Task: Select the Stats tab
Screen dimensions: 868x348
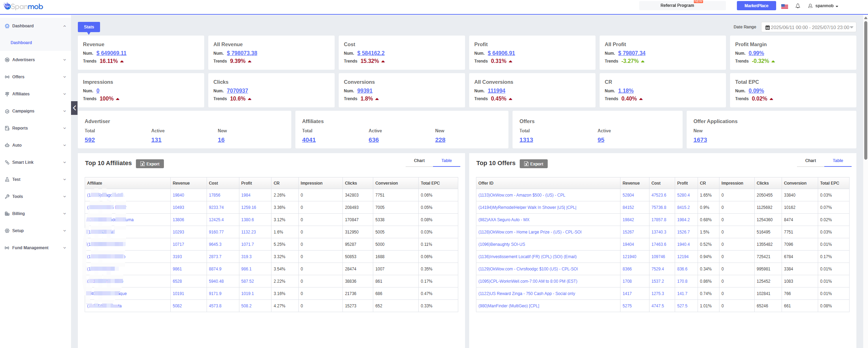Action: coord(89,27)
